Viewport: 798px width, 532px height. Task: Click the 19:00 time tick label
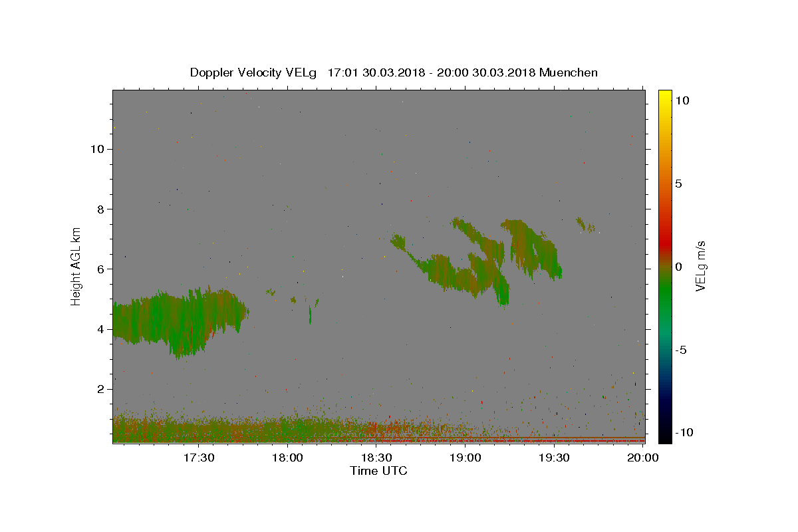[x=465, y=458]
